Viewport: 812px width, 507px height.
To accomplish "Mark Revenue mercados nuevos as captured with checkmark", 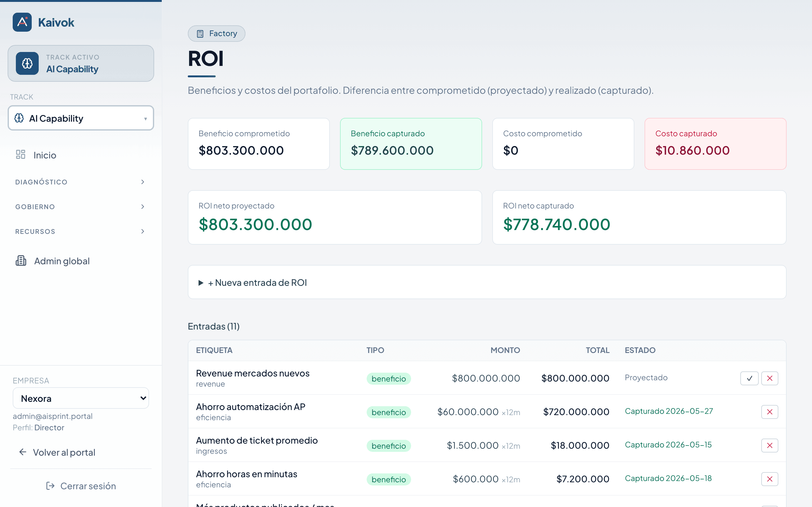I will (x=749, y=378).
